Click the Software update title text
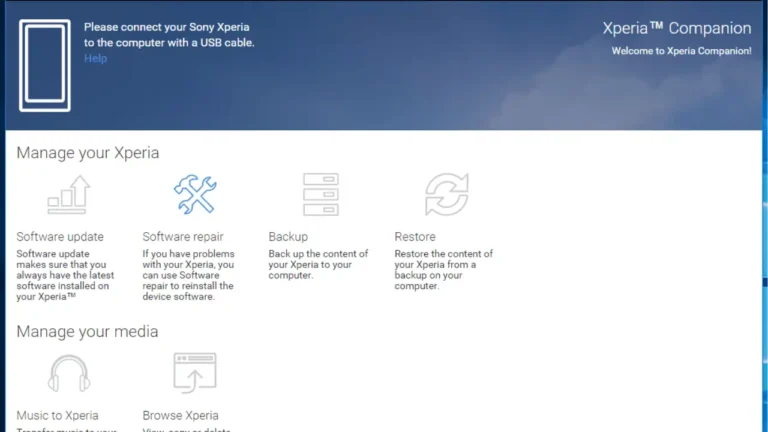 click(x=60, y=237)
